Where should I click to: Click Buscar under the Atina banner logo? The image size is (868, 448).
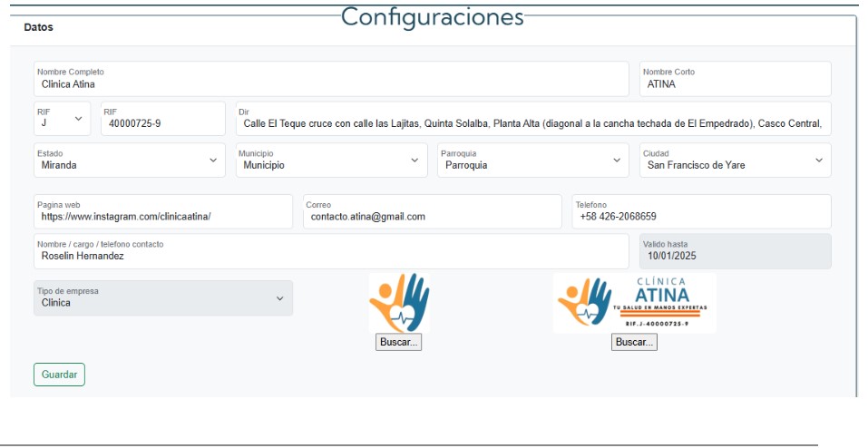click(634, 342)
